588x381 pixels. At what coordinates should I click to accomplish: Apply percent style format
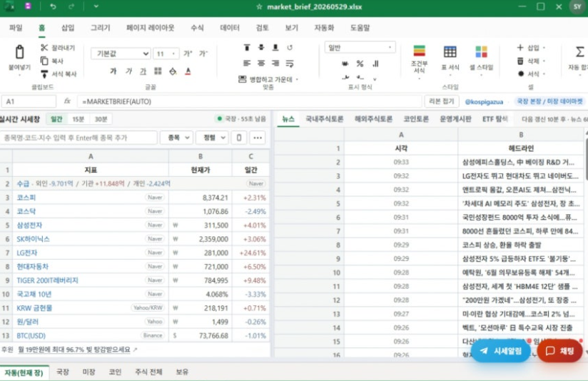point(360,63)
